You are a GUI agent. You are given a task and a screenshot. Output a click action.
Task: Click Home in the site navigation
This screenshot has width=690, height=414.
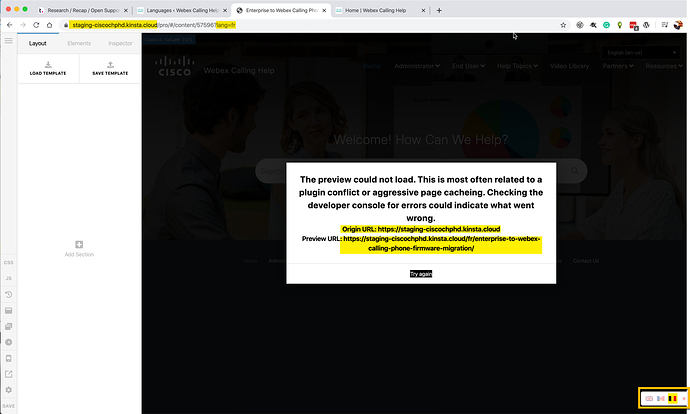click(x=372, y=66)
